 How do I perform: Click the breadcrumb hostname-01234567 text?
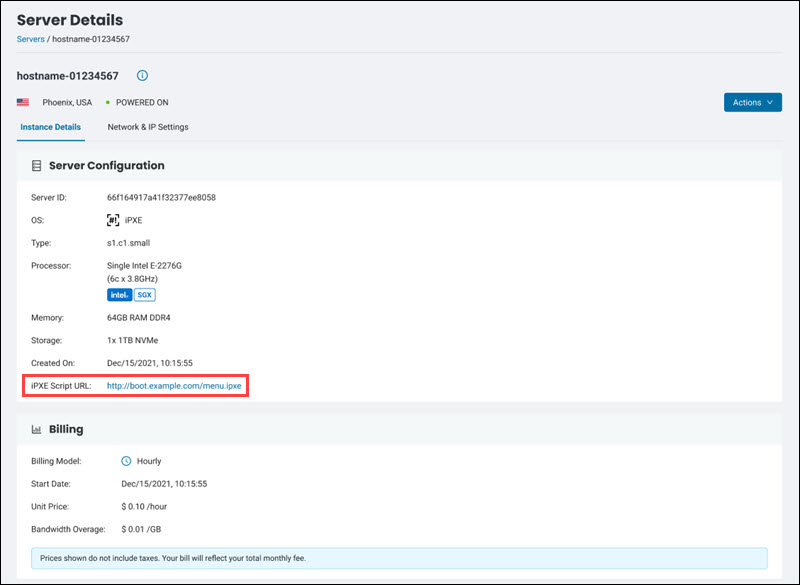[91, 39]
